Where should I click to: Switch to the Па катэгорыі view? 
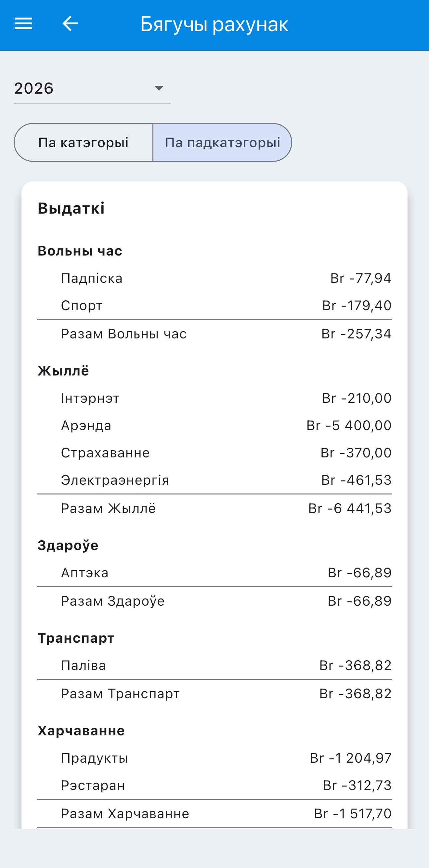point(84,142)
